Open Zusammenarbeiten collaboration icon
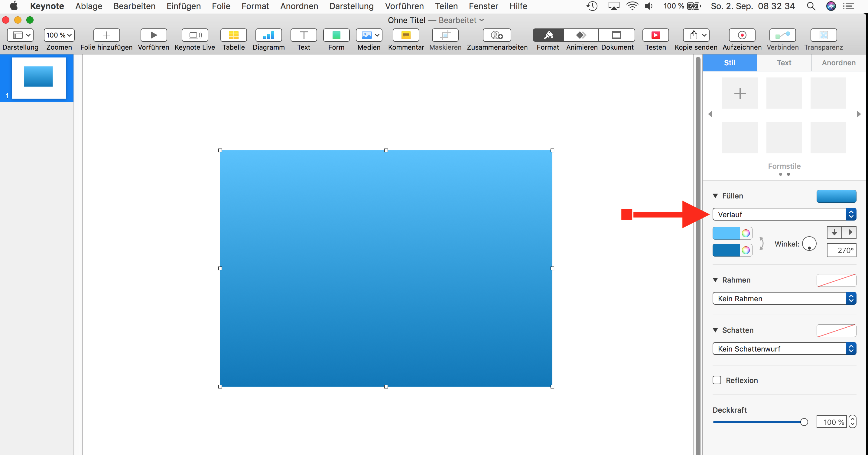 click(x=497, y=35)
